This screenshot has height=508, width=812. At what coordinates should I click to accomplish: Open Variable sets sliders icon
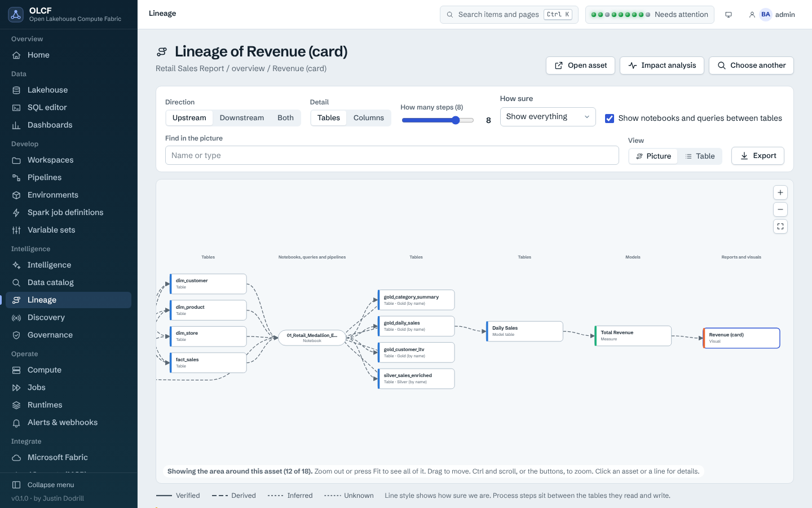coord(16,230)
